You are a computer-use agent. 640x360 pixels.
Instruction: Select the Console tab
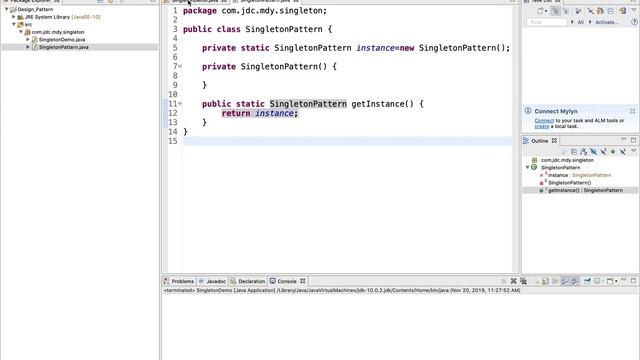[x=287, y=281]
